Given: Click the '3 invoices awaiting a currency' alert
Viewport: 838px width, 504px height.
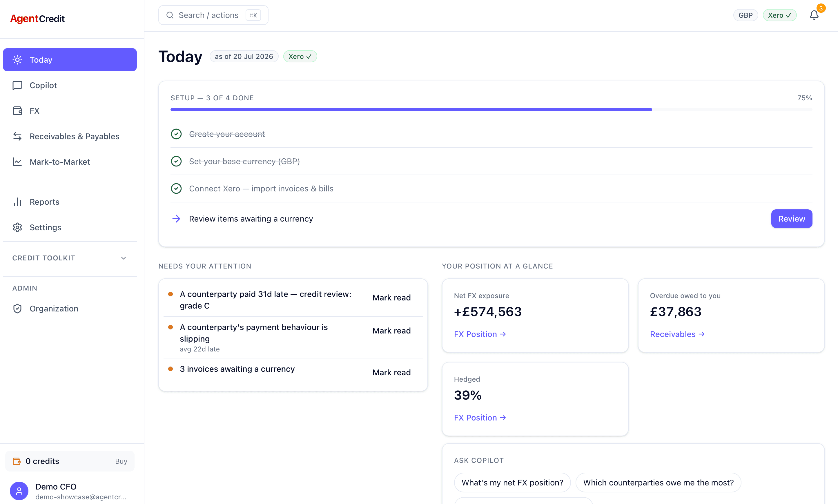Looking at the screenshot, I should pos(237,369).
